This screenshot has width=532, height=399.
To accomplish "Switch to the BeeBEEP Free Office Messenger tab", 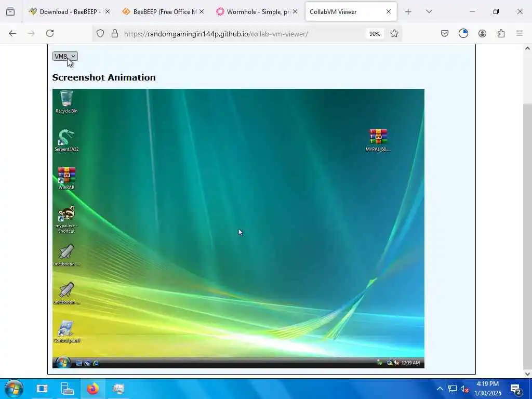I will click(x=164, y=11).
